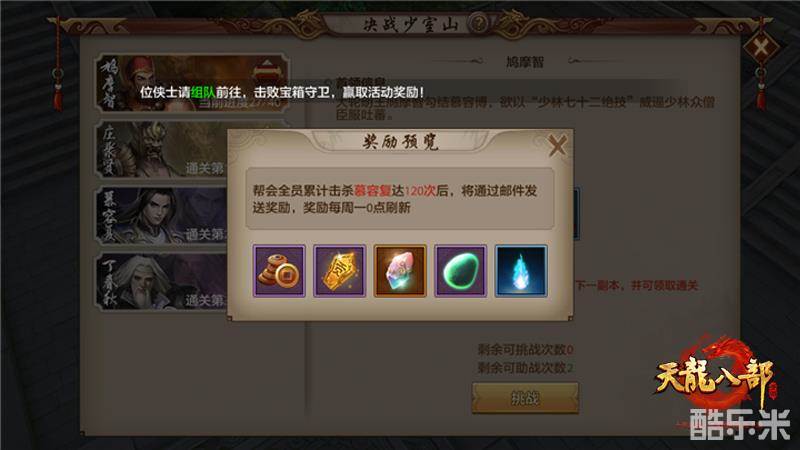
Task: Close the 决战少室山 main window
Action: click(x=761, y=48)
